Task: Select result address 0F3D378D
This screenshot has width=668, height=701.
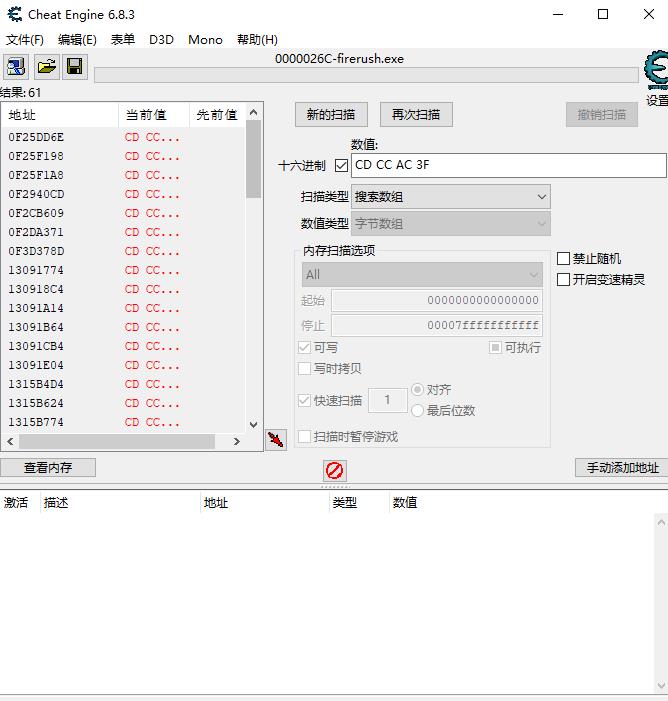Action: click(36, 251)
